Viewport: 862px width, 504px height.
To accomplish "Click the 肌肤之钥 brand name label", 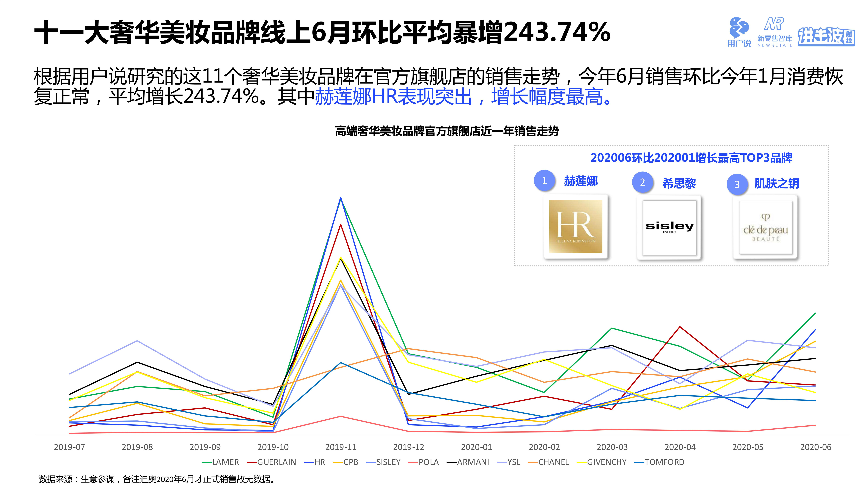I will 777,184.
